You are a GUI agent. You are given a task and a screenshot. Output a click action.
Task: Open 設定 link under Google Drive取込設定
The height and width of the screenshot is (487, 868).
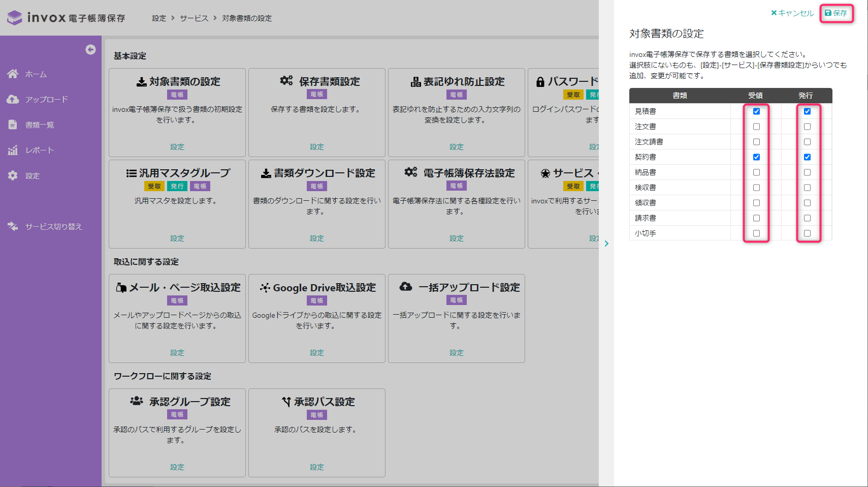(317, 352)
